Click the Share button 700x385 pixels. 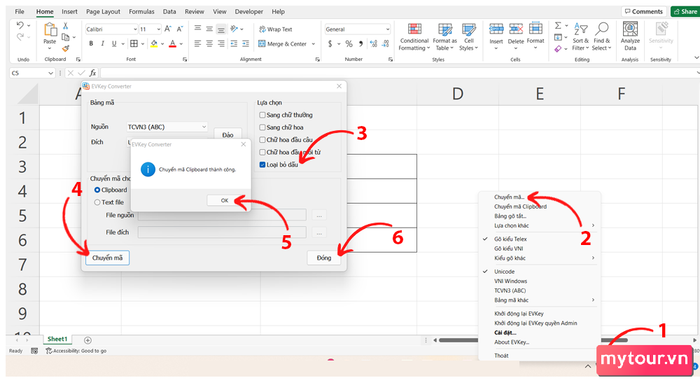coord(685,12)
